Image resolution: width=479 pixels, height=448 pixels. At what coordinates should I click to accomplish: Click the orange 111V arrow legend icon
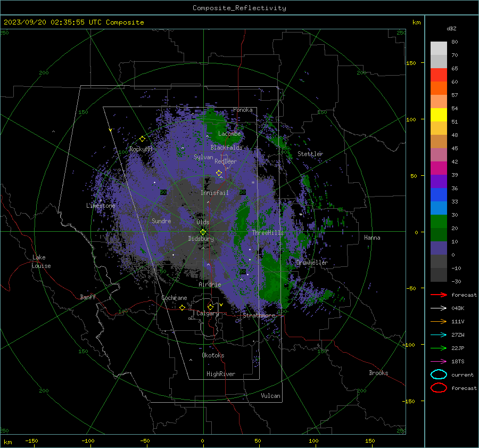coord(439,321)
